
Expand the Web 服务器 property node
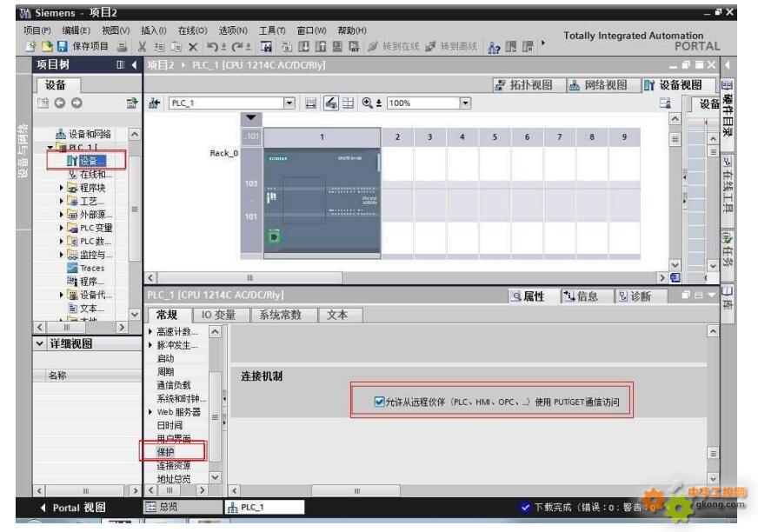[x=150, y=412]
